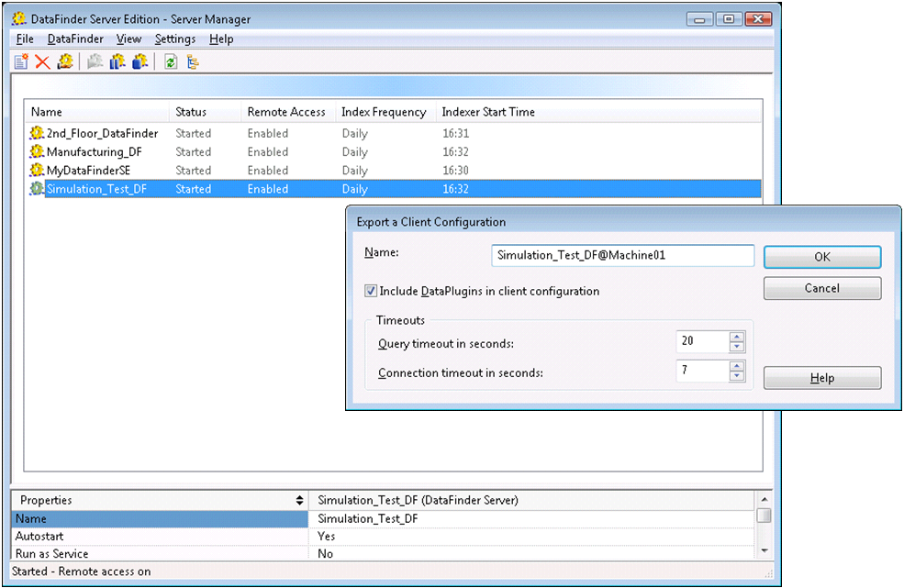Viewport: 904px width, 588px height.
Task: Open the DataFinder menu
Action: (x=75, y=39)
